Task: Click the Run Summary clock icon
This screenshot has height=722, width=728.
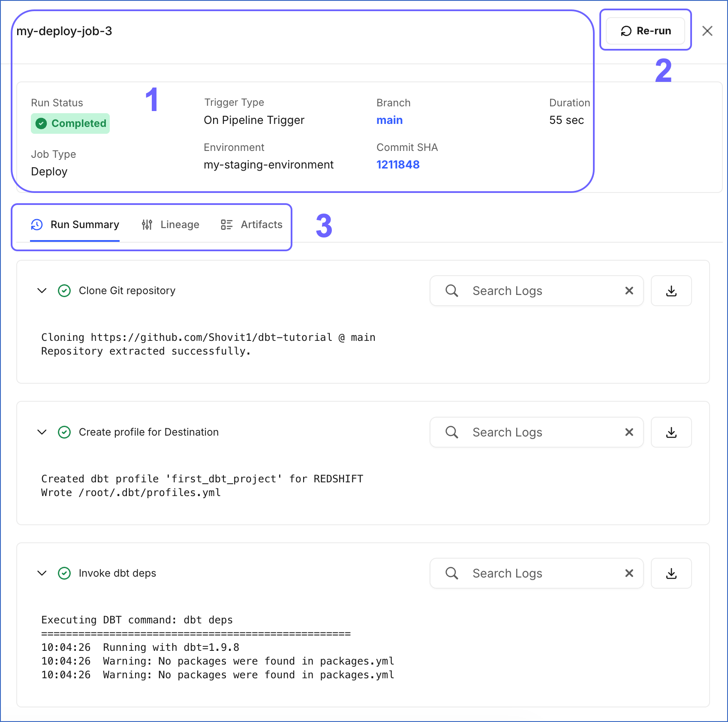Action: (37, 225)
